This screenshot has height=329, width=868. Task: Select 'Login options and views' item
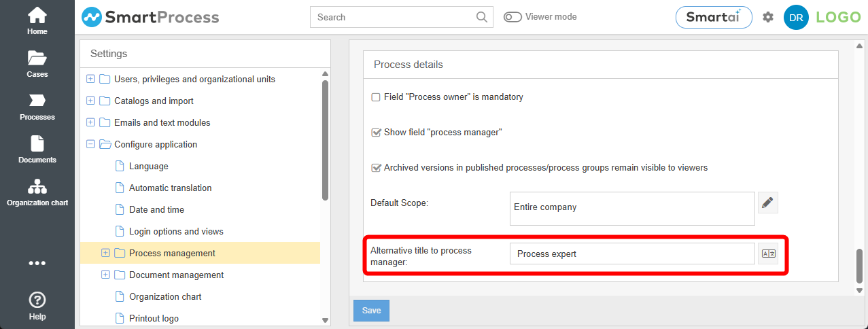coord(176,231)
